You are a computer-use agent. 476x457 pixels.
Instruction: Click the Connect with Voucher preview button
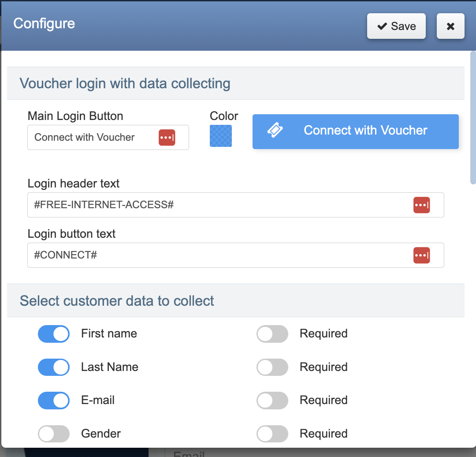point(355,131)
